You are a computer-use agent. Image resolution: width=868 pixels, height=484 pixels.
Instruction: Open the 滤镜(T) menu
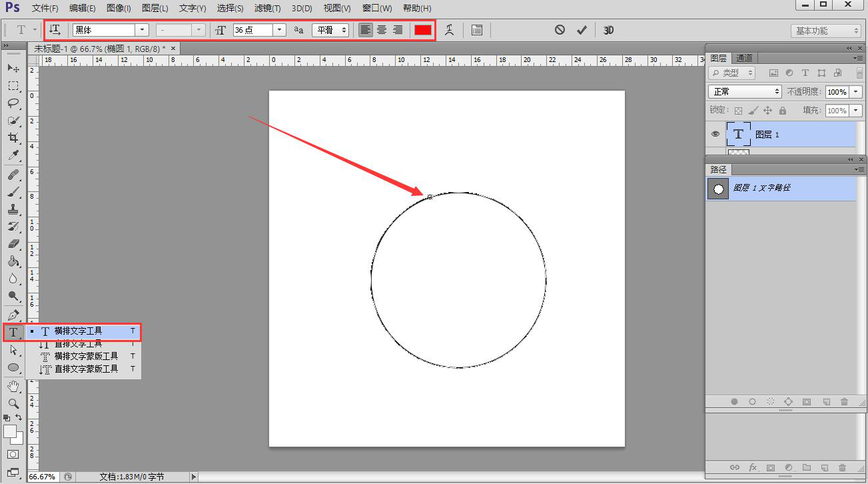tap(267, 9)
